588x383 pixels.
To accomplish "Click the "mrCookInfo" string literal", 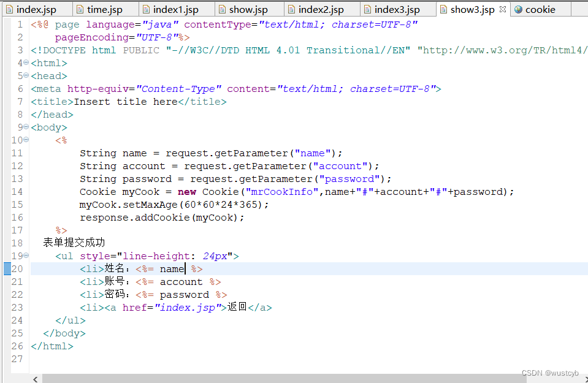I will (281, 192).
